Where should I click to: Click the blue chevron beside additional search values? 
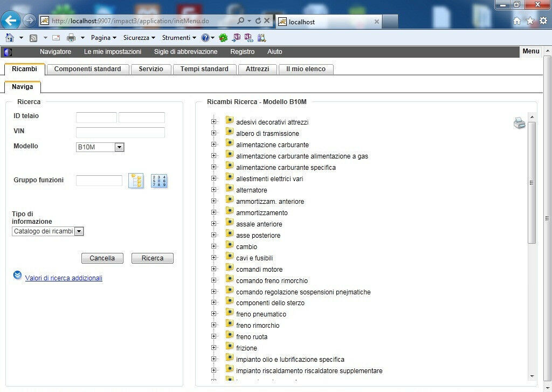tap(17, 276)
